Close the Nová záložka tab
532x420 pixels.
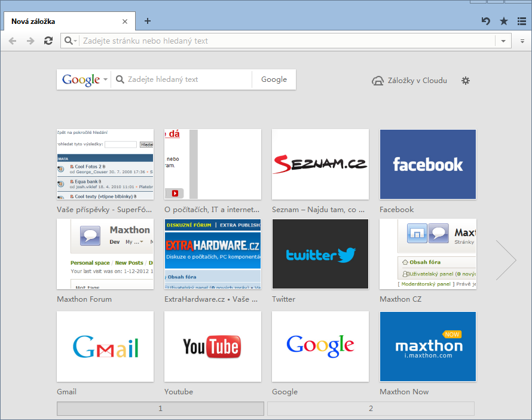[125, 22]
